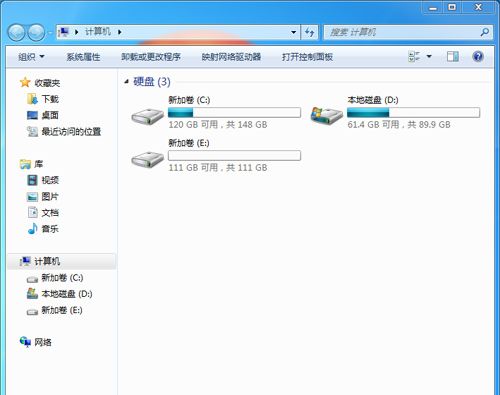Open 桌面 in the favorites list

(50, 115)
